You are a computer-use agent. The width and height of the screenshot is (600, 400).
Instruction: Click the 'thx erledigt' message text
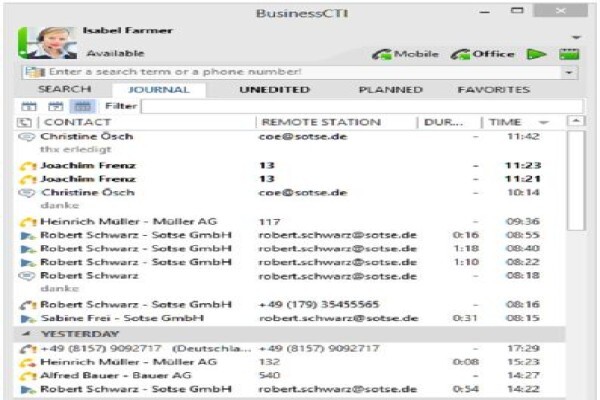pos(76,149)
